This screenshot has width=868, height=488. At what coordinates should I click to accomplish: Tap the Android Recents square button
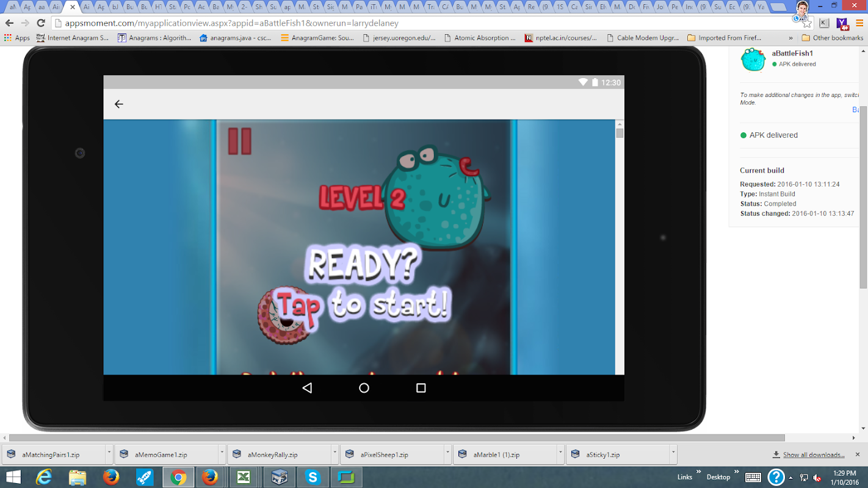[x=421, y=388]
